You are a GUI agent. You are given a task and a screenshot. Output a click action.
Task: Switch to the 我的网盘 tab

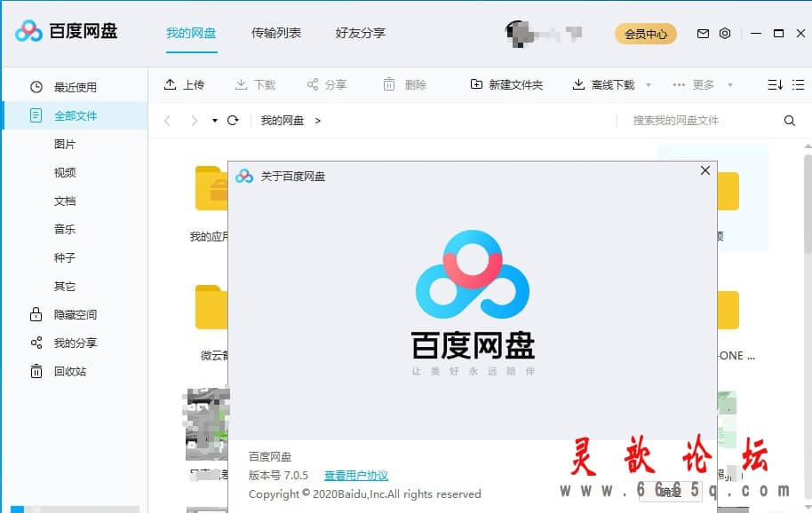[191, 33]
